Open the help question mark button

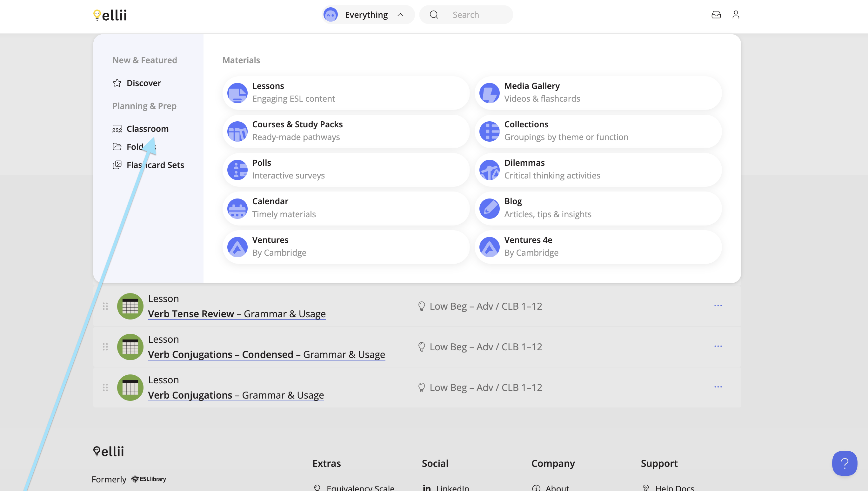(x=845, y=463)
